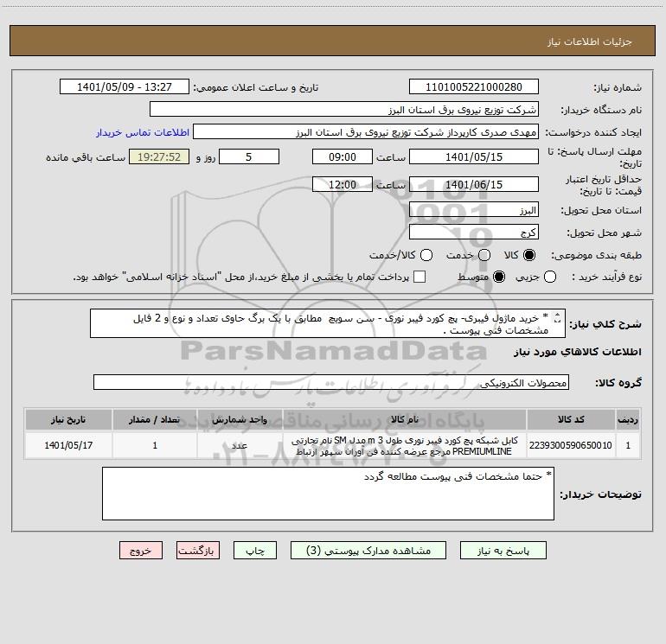
Task: Choose the متوسط purchase type radio
Action: pyautogui.click(x=499, y=277)
